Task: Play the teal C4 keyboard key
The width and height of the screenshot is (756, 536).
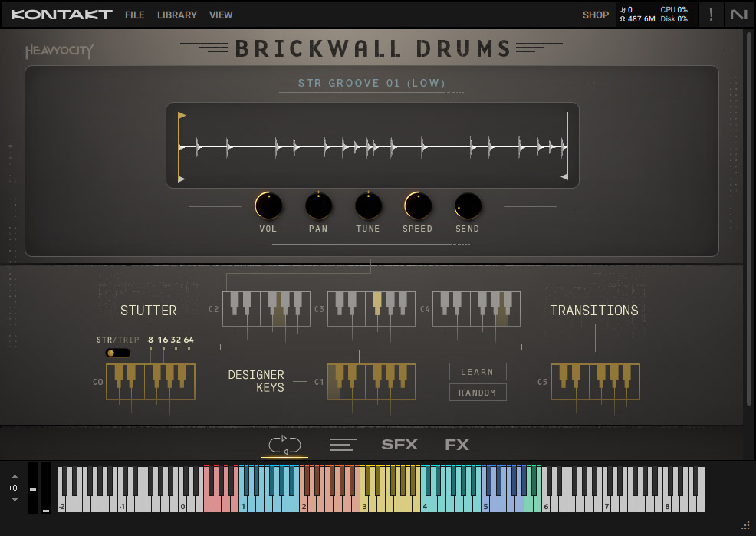Action: 425,505
